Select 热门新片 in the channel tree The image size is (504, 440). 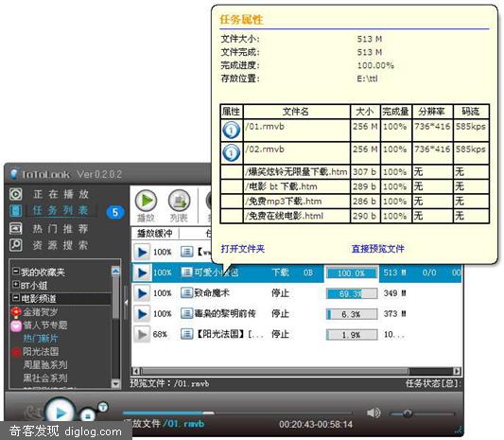(x=41, y=339)
